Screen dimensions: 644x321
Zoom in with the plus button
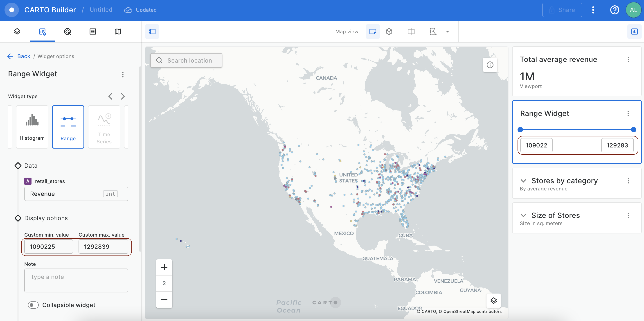164,267
